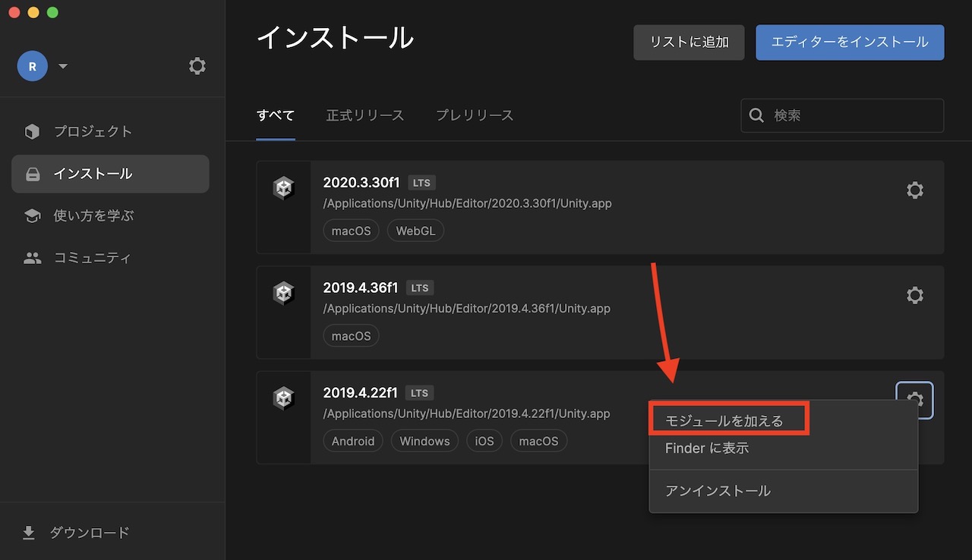The height and width of the screenshot is (560, 972).
Task: Open settings gear for 2019.4.36f1 editor
Action: pos(915,295)
